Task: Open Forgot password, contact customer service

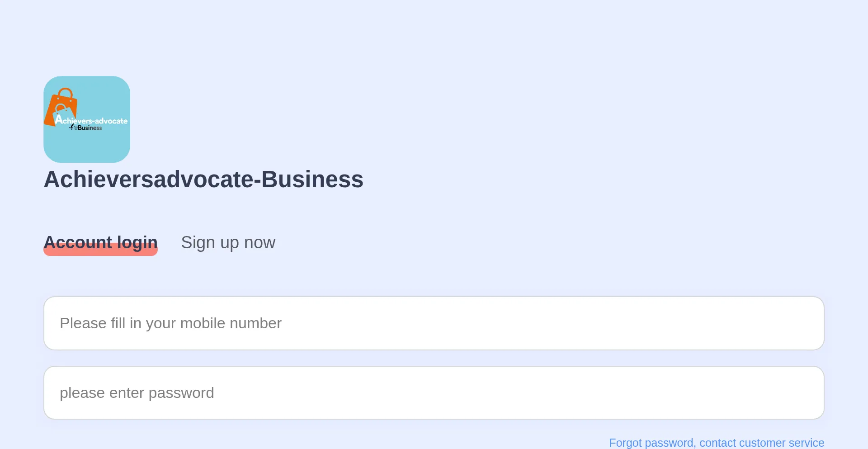Action: 716,443
